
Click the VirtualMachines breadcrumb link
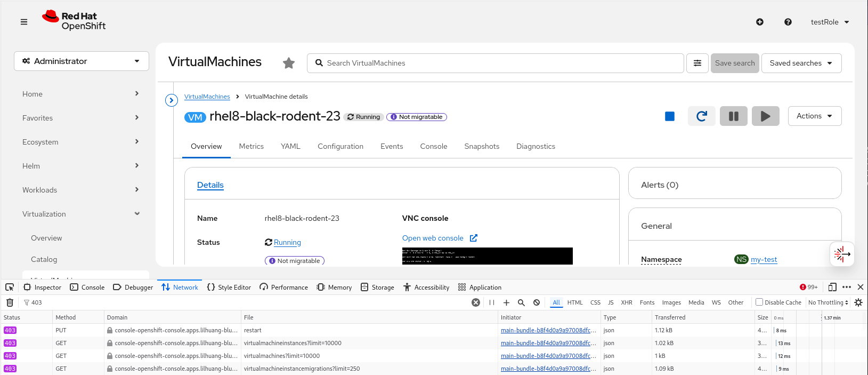pos(207,97)
